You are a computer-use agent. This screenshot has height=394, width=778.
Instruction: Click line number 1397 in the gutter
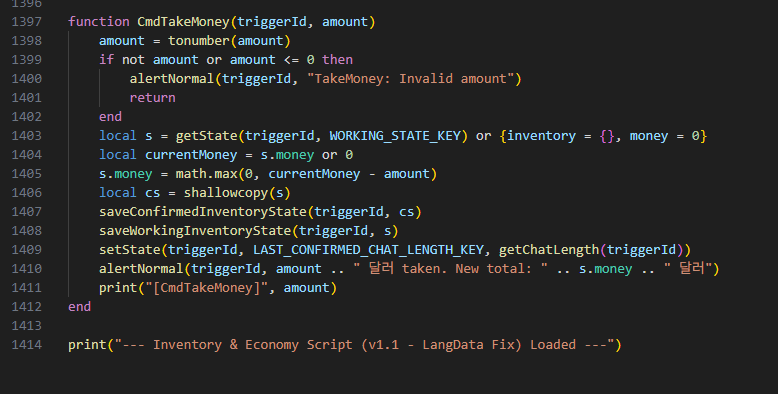(27, 22)
